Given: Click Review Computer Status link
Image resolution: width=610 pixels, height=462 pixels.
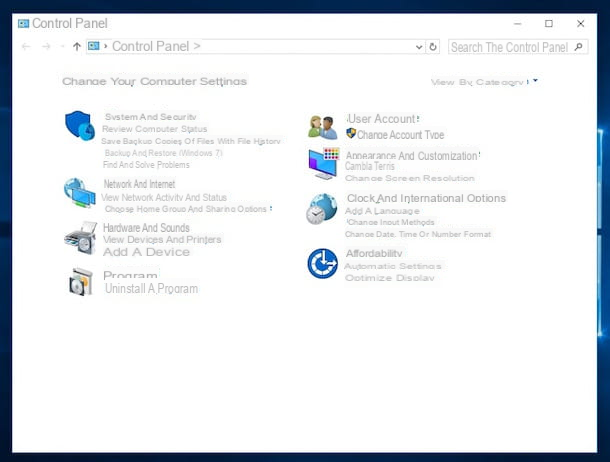Looking at the screenshot, I should point(154,129).
